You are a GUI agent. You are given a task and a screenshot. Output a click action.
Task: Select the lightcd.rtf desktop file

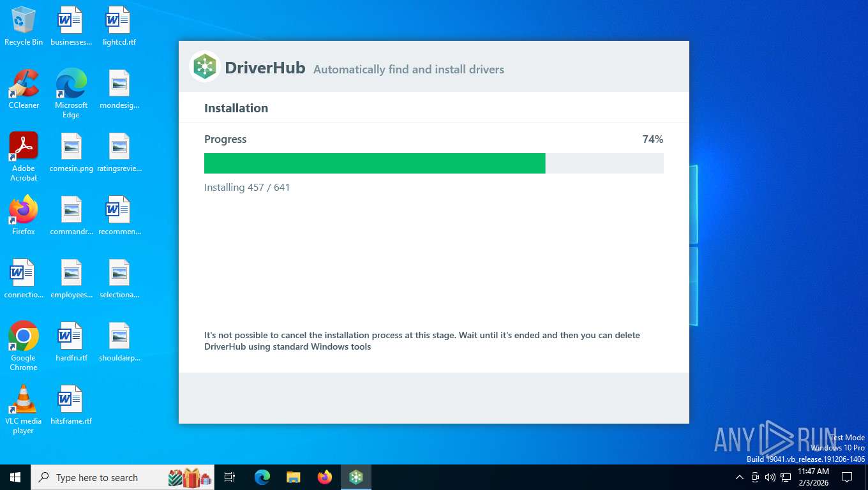[x=119, y=26]
